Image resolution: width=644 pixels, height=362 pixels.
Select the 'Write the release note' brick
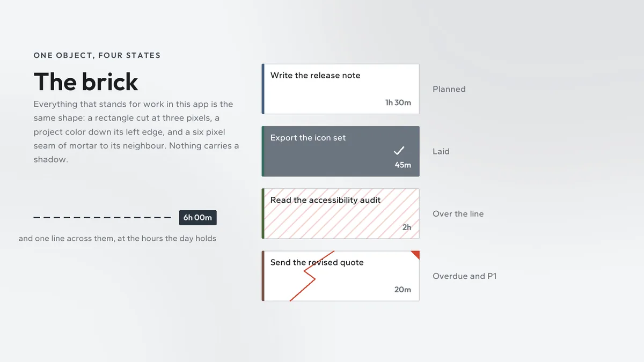[341, 89]
